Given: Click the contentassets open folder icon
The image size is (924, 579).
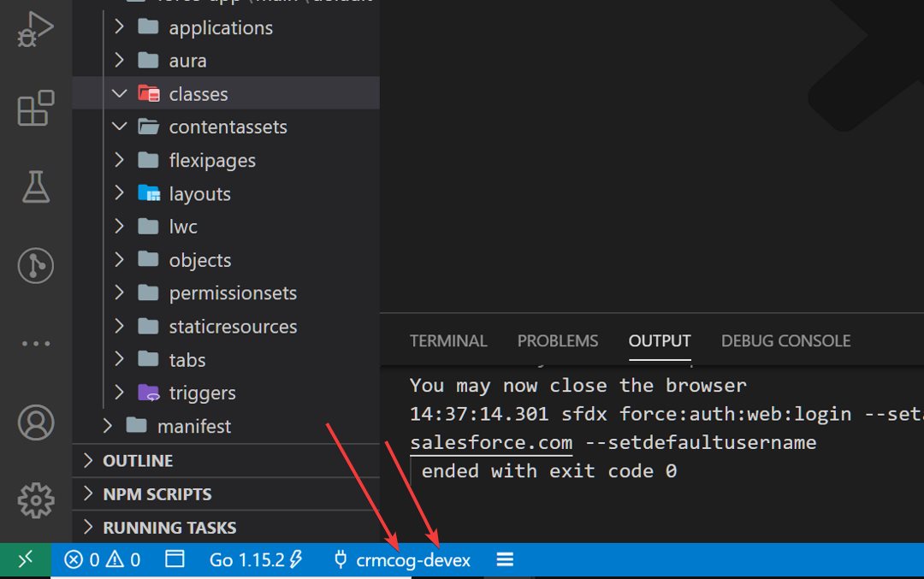Looking at the screenshot, I should pos(149,127).
